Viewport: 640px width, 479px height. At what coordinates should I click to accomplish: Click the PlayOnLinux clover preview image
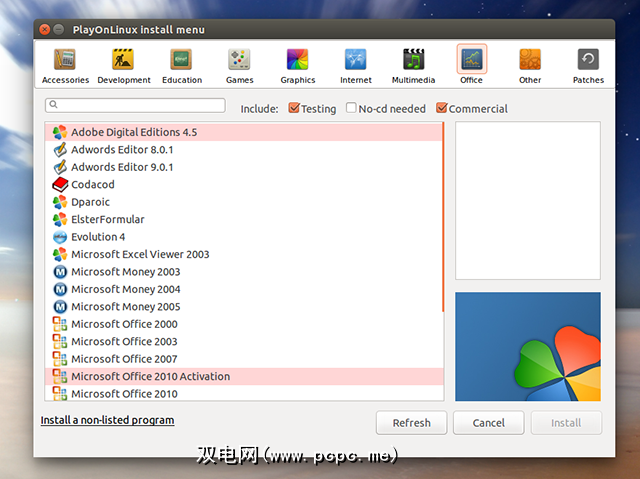click(528, 346)
